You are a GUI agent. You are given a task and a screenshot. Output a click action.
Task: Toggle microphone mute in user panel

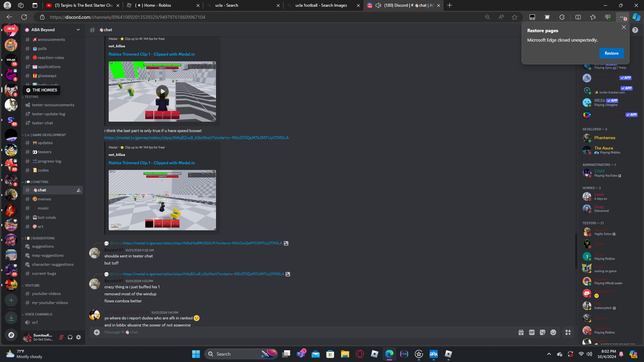click(x=61, y=337)
